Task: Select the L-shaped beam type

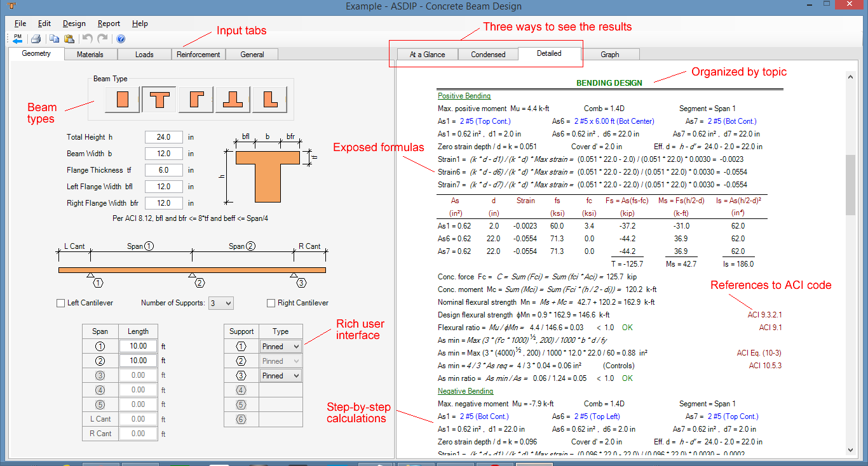Action: click(x=269, y=100)
